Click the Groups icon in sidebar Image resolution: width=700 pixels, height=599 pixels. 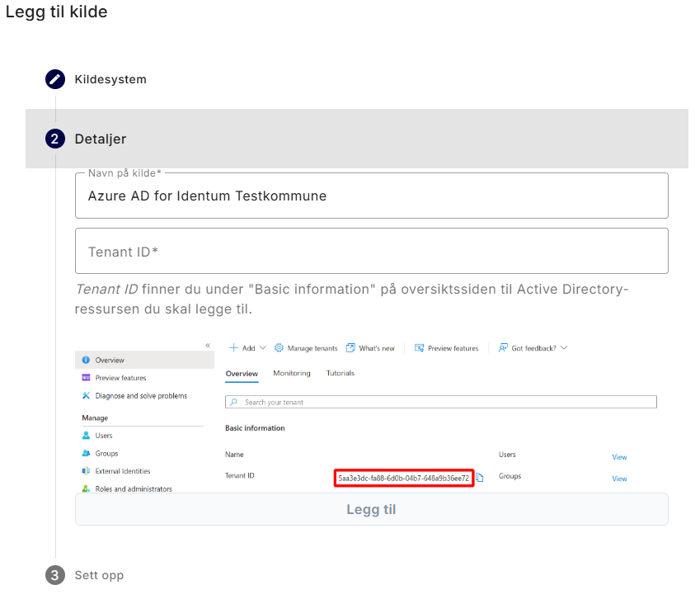pos(86,454)
